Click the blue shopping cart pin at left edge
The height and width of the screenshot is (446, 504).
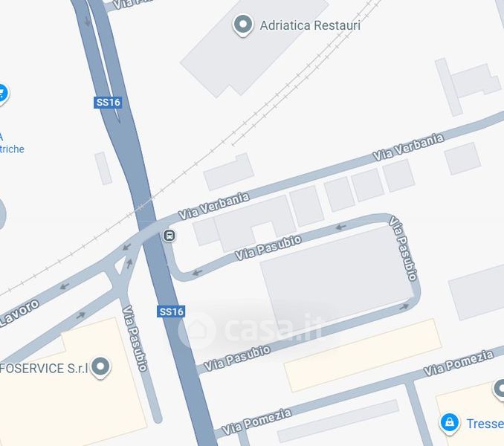click(x=2, y=94)
